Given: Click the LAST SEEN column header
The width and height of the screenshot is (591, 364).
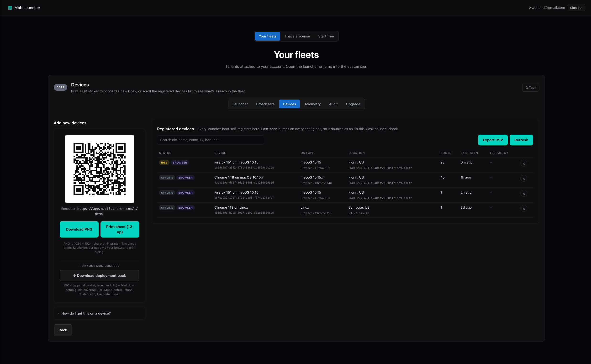Looking at the screenshot, I should [469, 153].
